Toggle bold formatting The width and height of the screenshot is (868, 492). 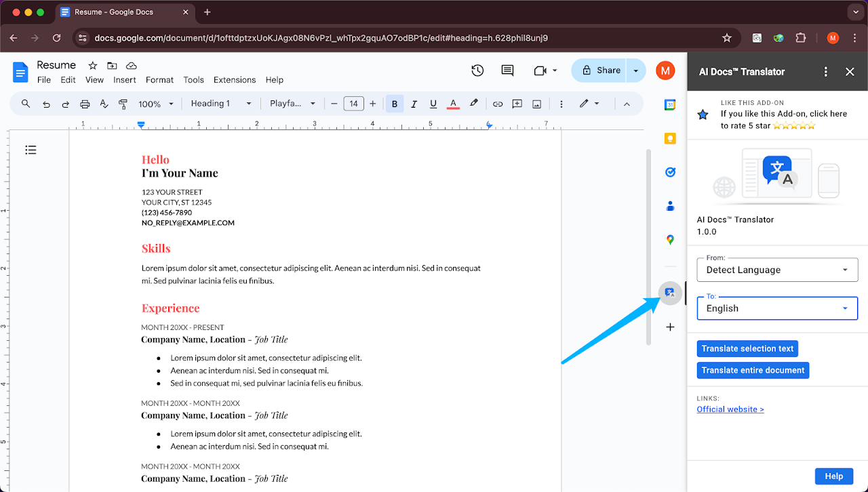click(395, 104)
